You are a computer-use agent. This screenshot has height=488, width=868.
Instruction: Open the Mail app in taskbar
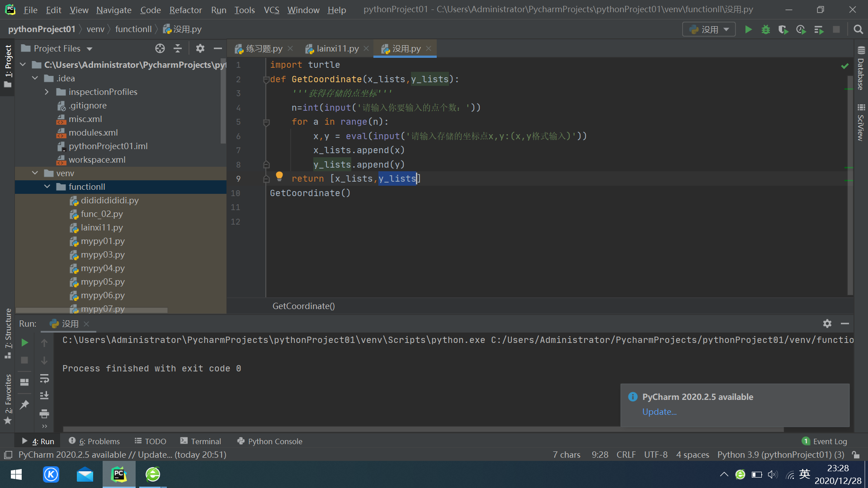[x=85, y=474]
